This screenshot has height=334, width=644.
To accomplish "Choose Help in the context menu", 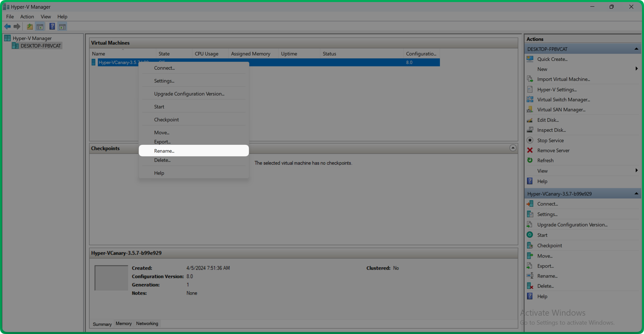I will coord(194,173).
